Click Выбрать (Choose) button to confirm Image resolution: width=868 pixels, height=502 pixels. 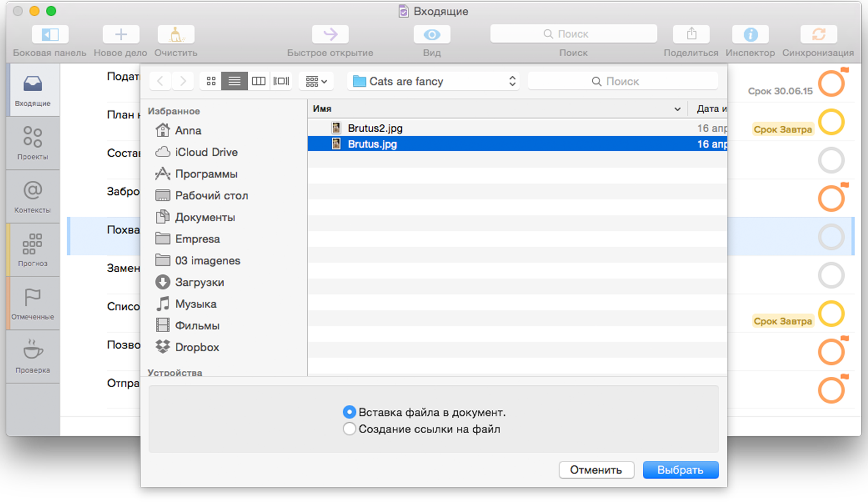tap(682, 470)
